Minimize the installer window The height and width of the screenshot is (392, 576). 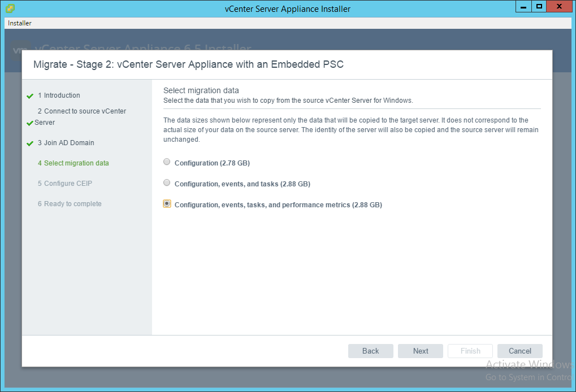pos(523,7)
